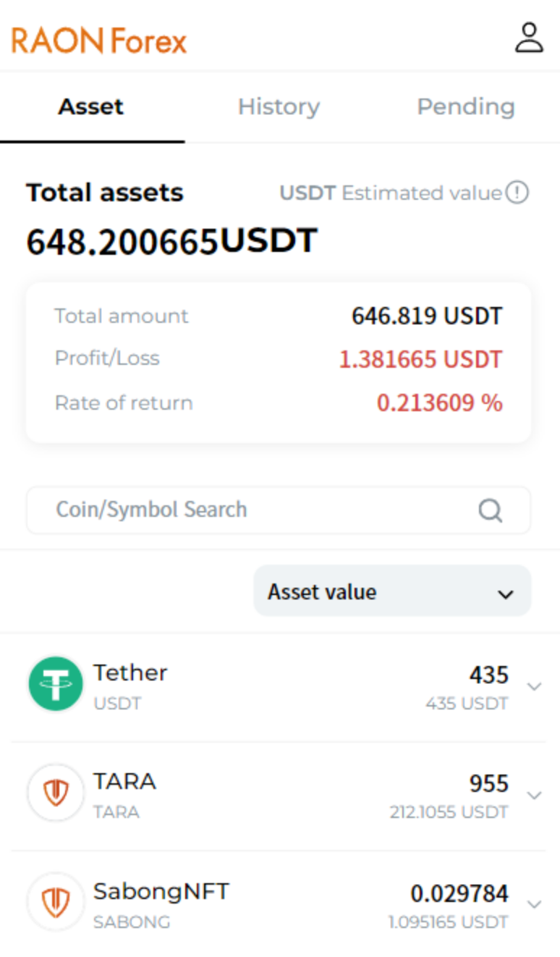
Task: Click the SabongNFT coin icon
Action: [x=56, y=902]
